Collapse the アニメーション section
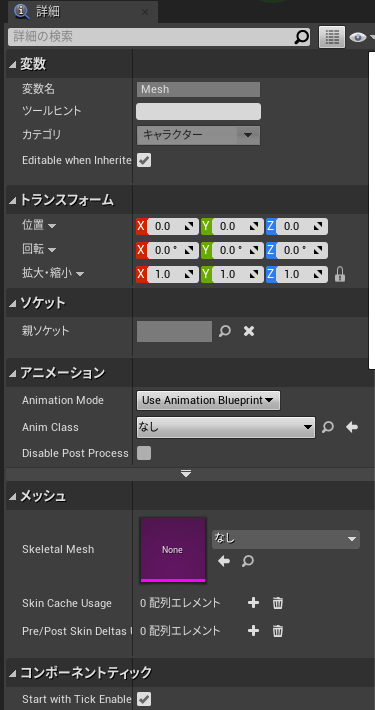This screenshot has width=375, height=710. coord(13,374)
